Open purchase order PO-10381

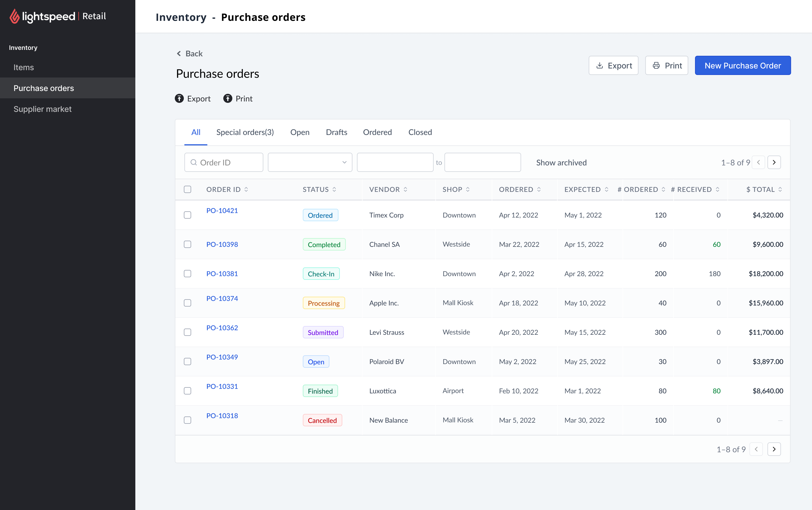click(x=222, y=274)
